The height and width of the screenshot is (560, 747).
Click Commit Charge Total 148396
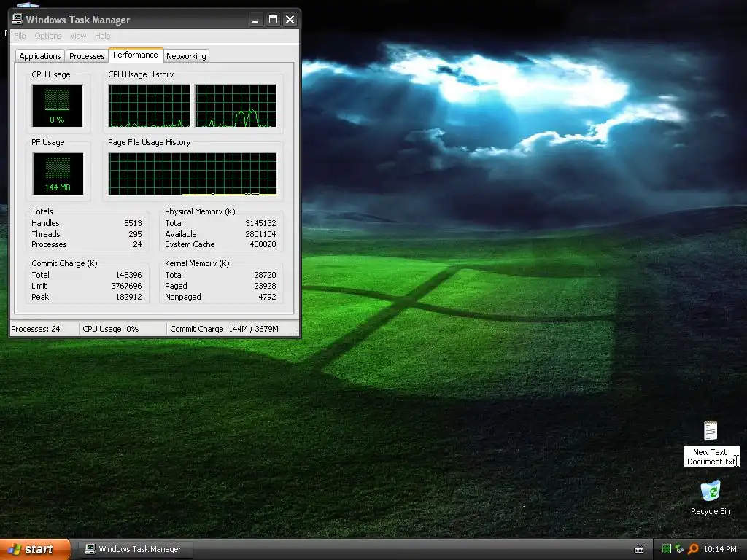(x=128, y=275)
